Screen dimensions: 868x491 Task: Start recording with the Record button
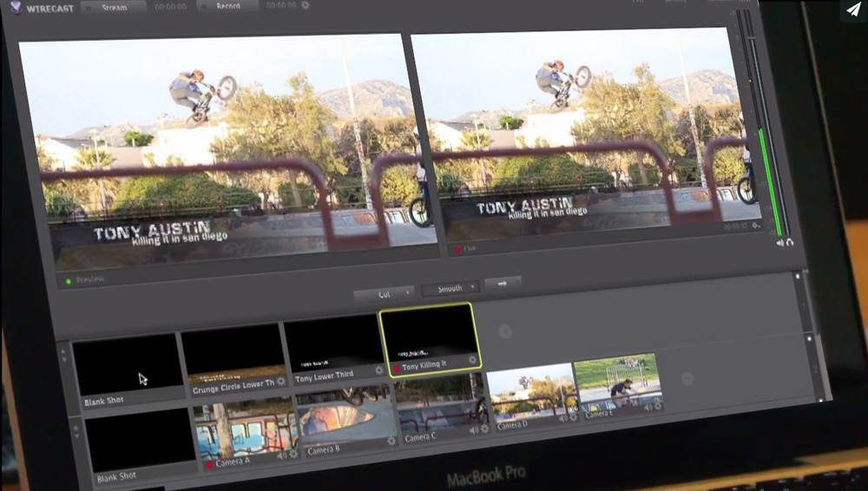click(x=227, y=6)
